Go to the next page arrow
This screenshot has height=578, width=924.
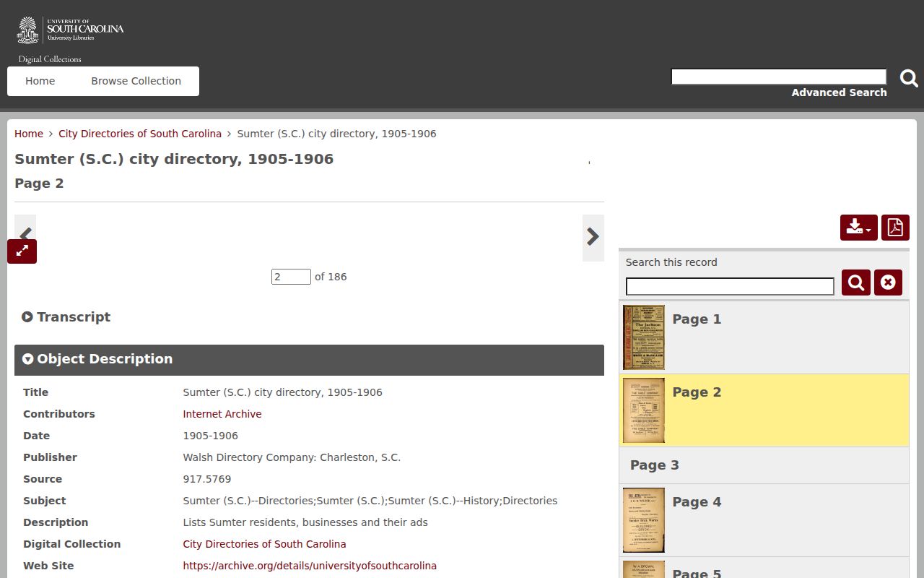593,237
